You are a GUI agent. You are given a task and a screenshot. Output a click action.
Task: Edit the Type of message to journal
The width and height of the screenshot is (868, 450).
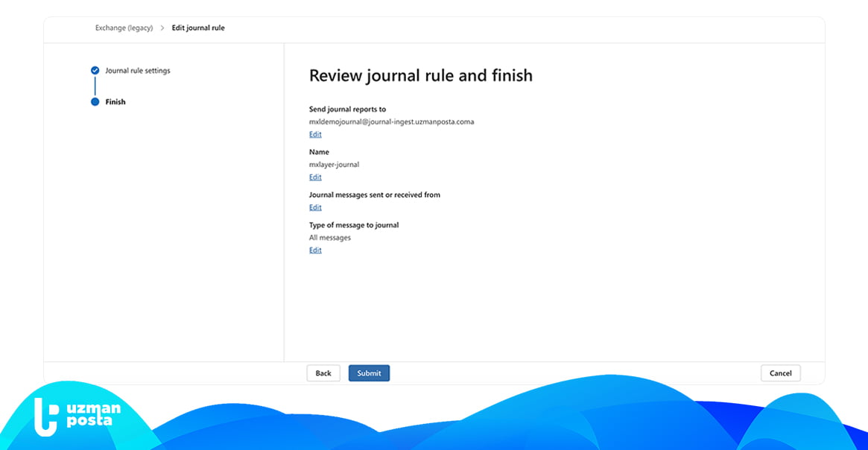(x=315, y=250)
